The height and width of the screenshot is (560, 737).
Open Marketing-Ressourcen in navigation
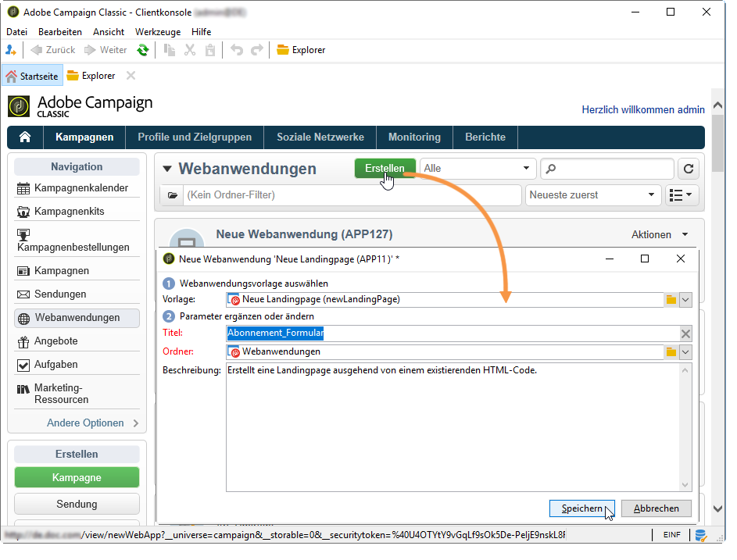pos(77,394)
